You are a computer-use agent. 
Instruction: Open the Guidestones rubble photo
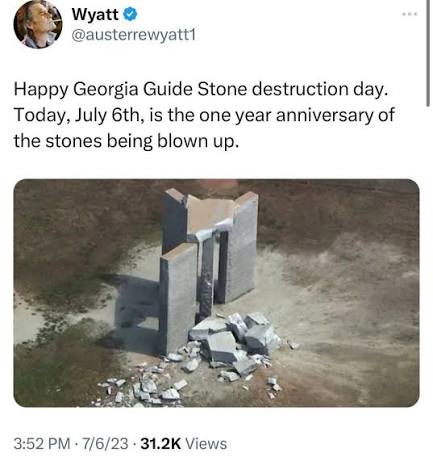(216, 293)
